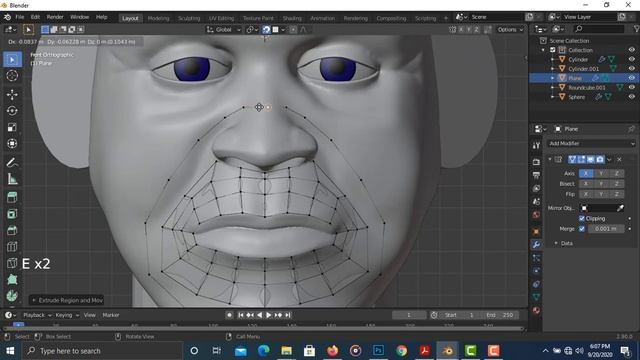Open the Object Data properties tab
This screenshot has width=640, height=360.
[x=536, y=297]
